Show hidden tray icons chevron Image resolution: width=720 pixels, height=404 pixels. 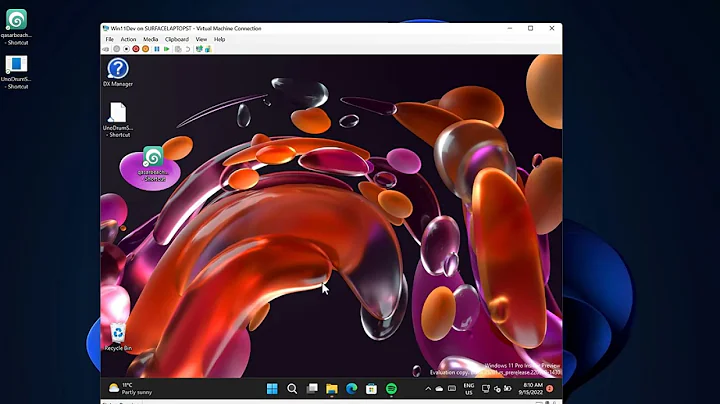(428, 389)
